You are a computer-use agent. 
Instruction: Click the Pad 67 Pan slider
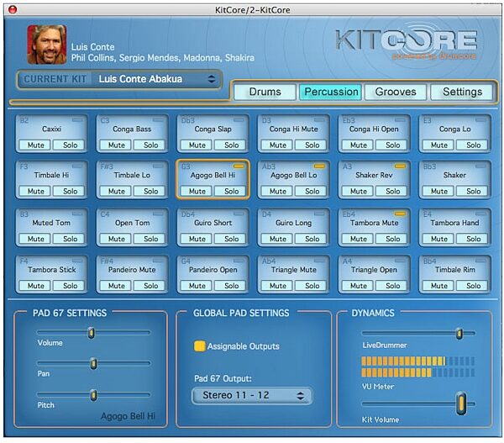pos(93,363)
